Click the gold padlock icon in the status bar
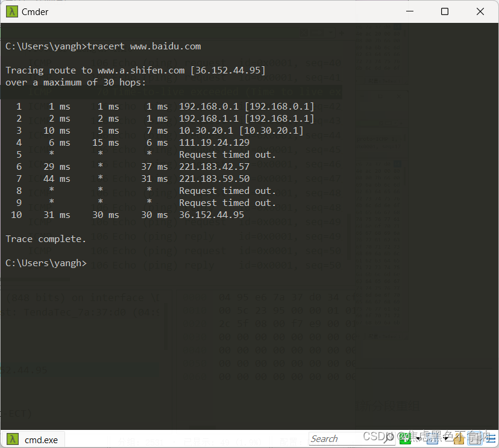This screenshot has width=499, height=448. tap(459, 438)
